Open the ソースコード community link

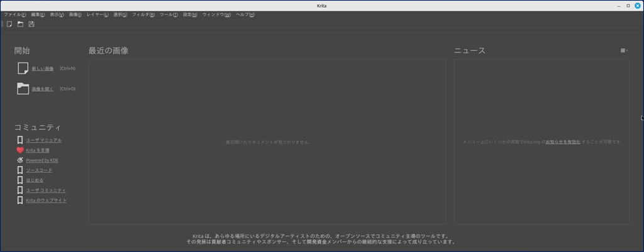tap(39, 170)
